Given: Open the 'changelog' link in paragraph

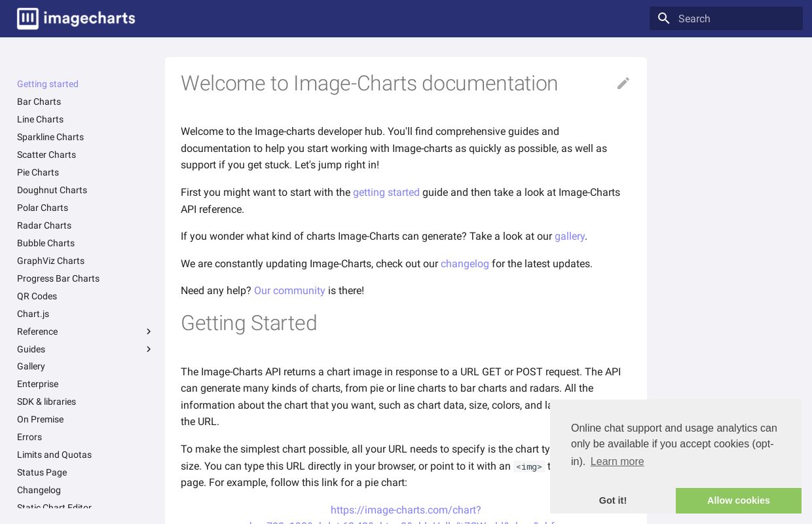Looking at the screenshot, I should (465, 264).
